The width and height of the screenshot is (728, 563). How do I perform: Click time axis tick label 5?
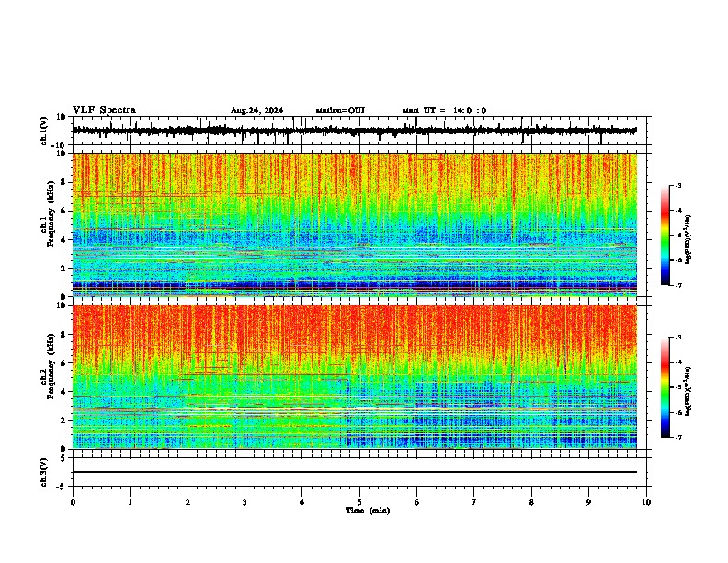[359, 502]
